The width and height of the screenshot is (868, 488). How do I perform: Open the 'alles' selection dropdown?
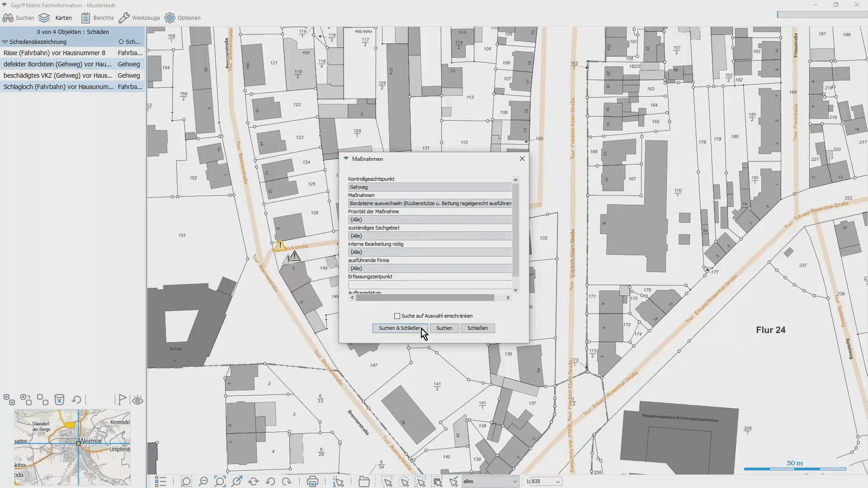514,482
